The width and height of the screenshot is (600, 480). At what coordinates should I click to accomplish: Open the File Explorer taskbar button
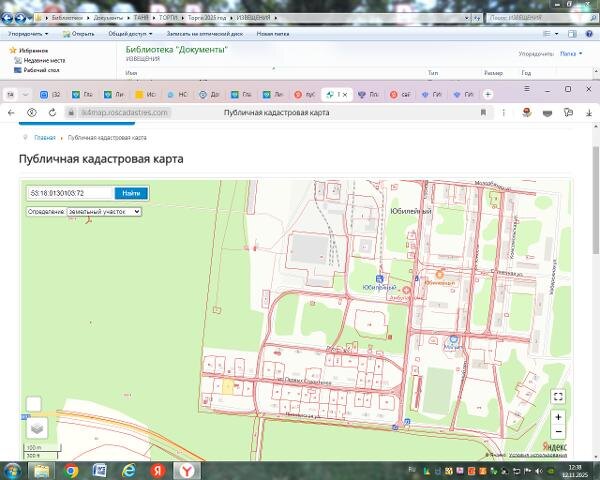pos(41,471)
